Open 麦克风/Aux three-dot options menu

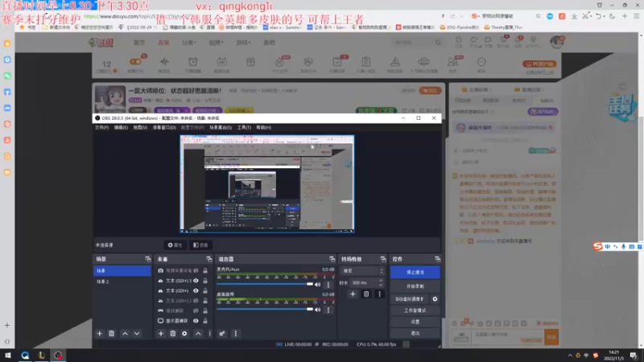[x=328, y=285]
